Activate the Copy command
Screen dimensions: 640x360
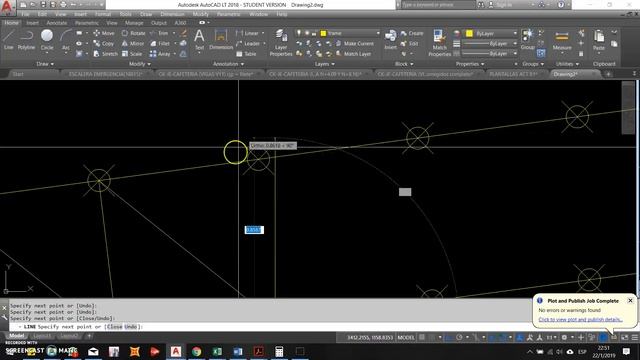(x=104, y=43)
